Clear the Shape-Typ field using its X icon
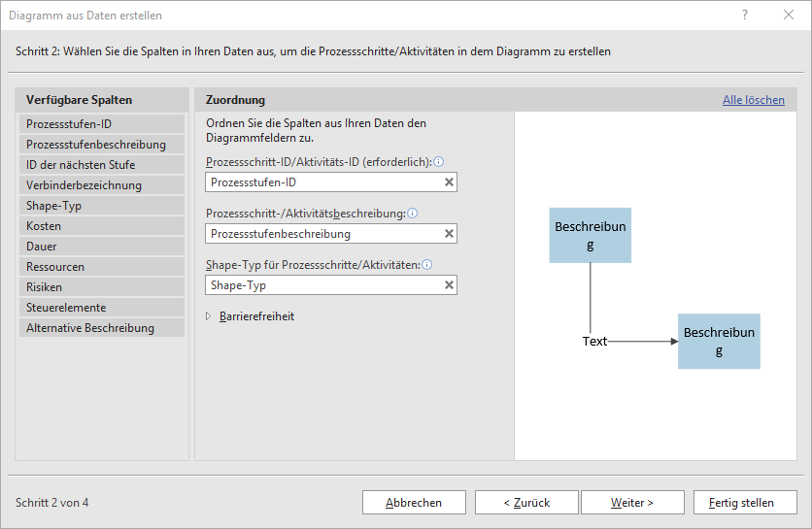This screenshot has height=529, width=812. click(449, 285)
